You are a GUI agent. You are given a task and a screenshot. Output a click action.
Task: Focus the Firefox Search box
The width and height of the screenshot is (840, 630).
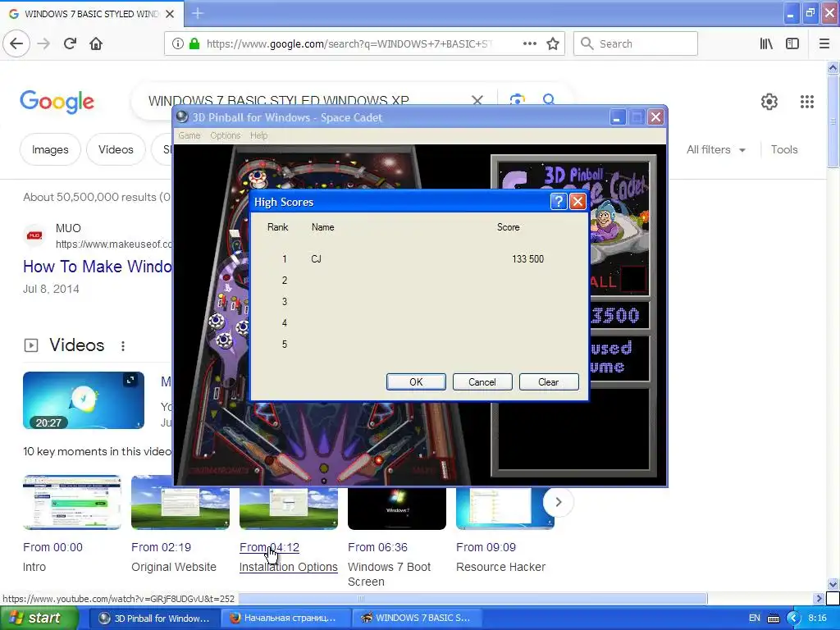pos(636,43)
